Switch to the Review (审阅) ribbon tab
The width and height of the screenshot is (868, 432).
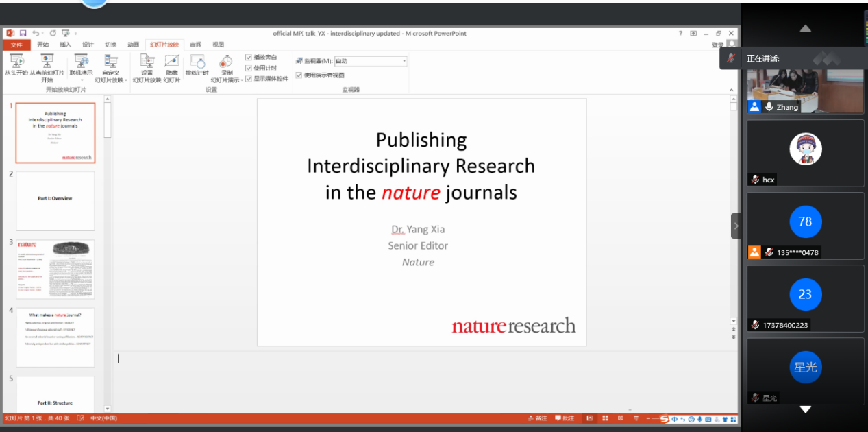(x=196, y=45)
